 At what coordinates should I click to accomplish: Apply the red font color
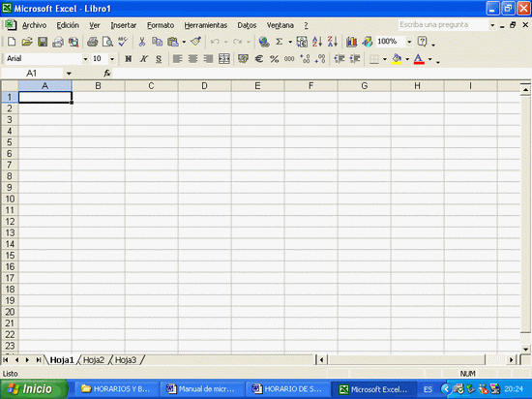[419, 59]
